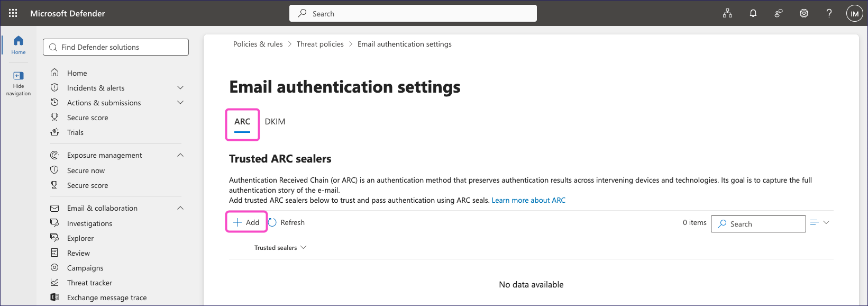Expand the Incidents & alerts section
This screenshot has width=868, height=306.
pyautogui.click(x=180, y=88)
